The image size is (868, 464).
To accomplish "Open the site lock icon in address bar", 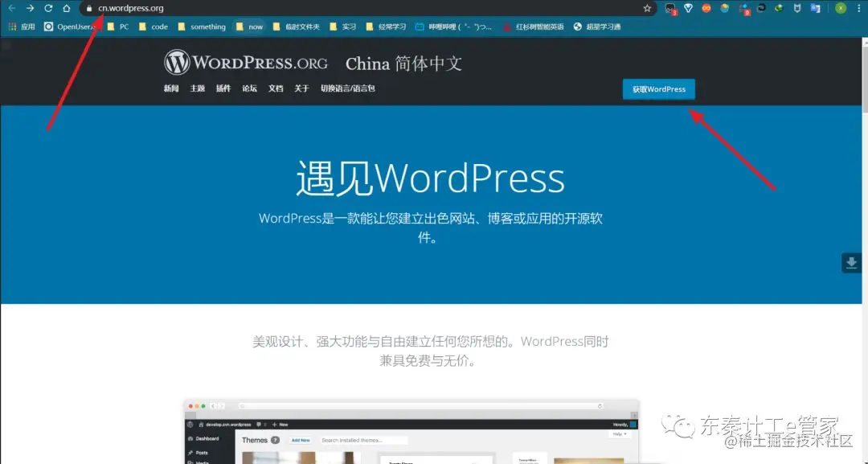I will pos(89,8).
